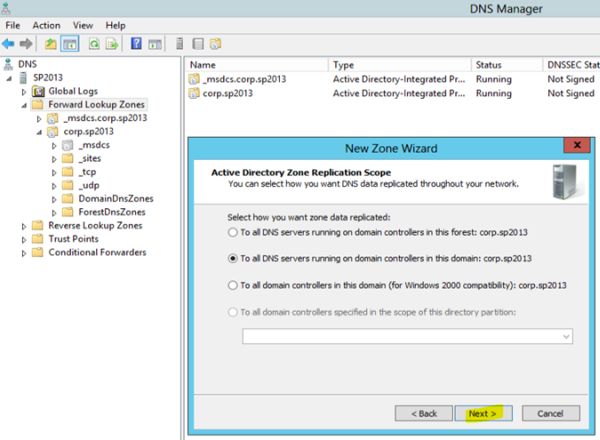Select the ForestDnsZones tree item

(x=112, y=212)
